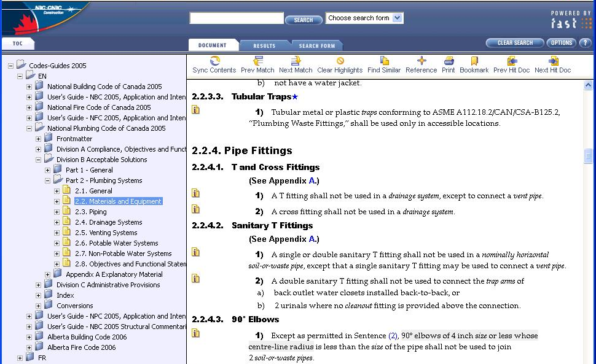Select 2.1. General tree item

tap(93, 191)
